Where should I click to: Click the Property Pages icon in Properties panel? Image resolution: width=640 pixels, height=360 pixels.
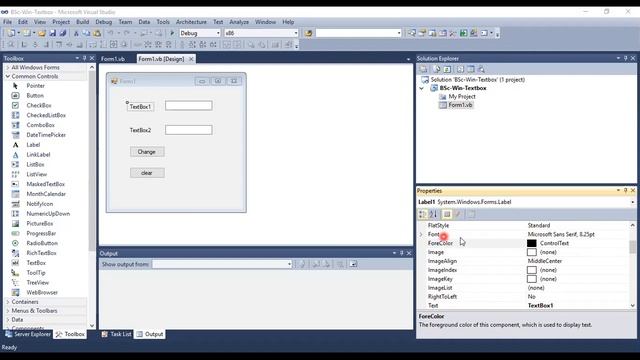pyautogui.click(x=471, y=214)
